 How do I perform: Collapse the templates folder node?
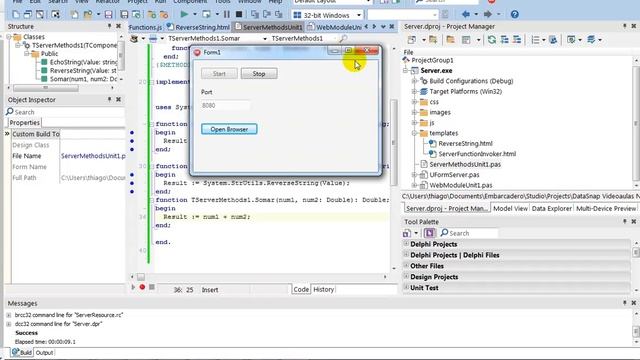pyautogui.click(x=414, y=133)
